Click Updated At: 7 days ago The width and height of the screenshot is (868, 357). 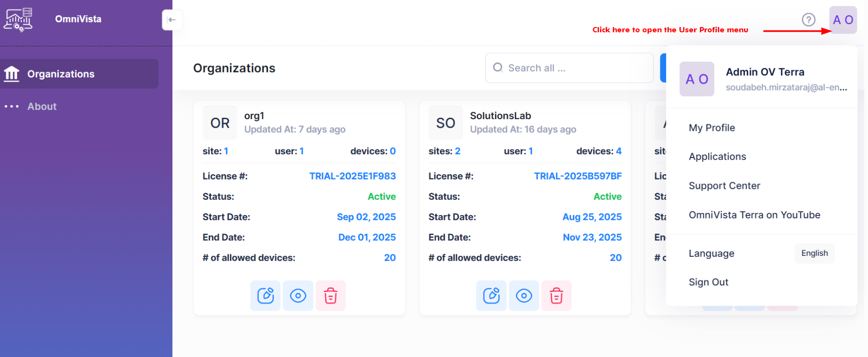(x=295, y=129)
